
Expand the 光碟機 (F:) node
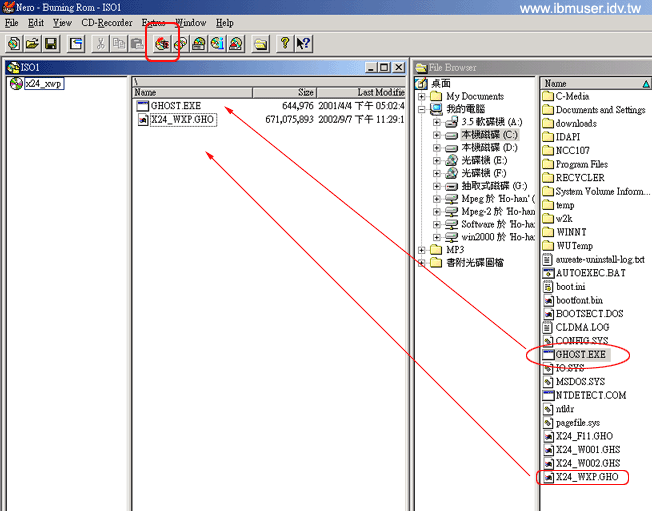(437, 173)
